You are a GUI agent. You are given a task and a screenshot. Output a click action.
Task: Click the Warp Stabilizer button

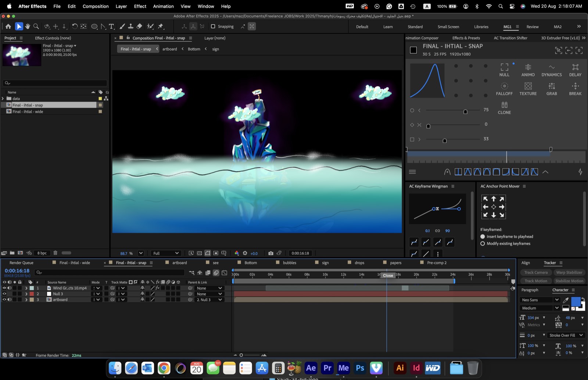click(x=569, y=272)
